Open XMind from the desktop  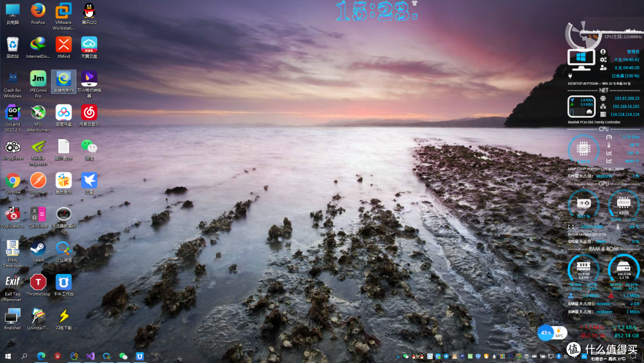coord(63,47)
